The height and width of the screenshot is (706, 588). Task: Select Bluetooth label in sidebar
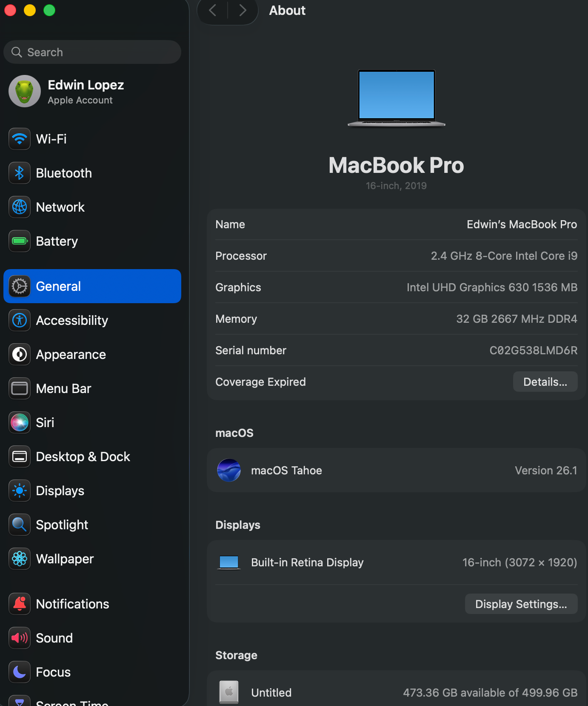(x=64, y=173)
